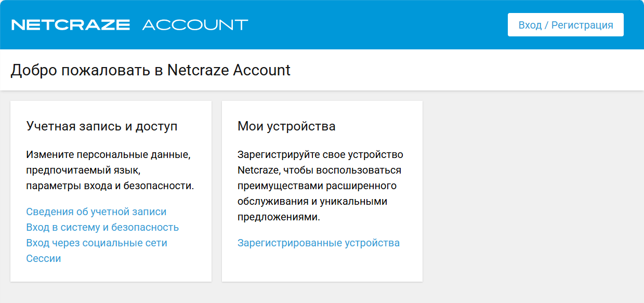Click the Добро пожаловать в Netcraze Account heading
Image resolution: width=644 pixels, height=303 pixels.
click(151, 70)
